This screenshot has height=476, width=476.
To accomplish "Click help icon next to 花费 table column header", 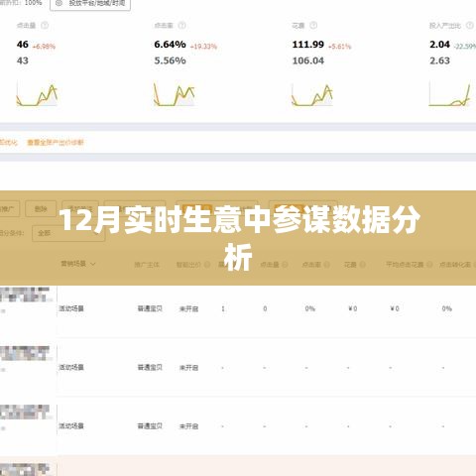I will tap(362, 265).
